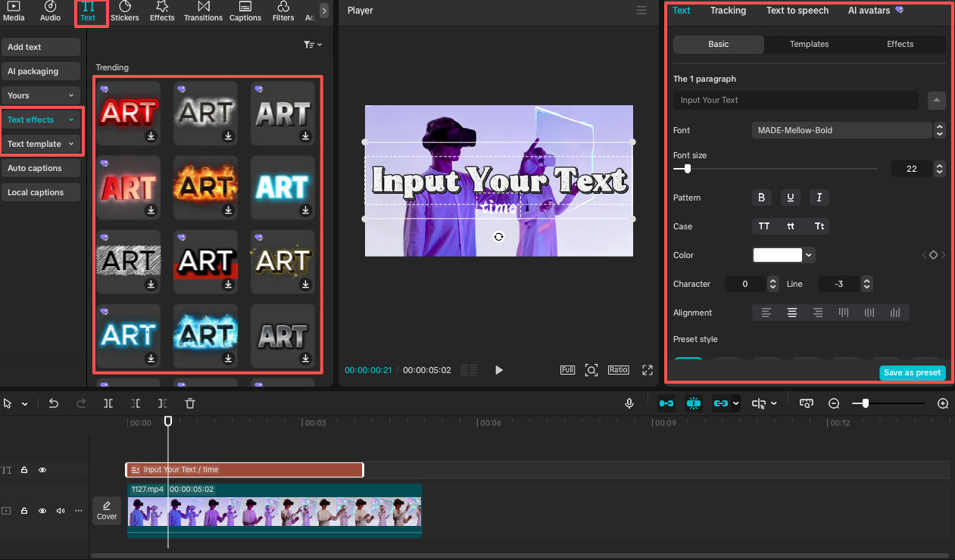The height and width of the screenshot is (560, 955).
Task: Select the Tracking tab
Action: (x=728, y=11)
